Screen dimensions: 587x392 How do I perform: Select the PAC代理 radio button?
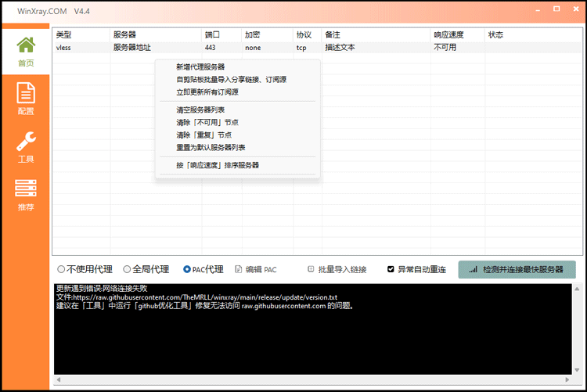coord(187,269)
